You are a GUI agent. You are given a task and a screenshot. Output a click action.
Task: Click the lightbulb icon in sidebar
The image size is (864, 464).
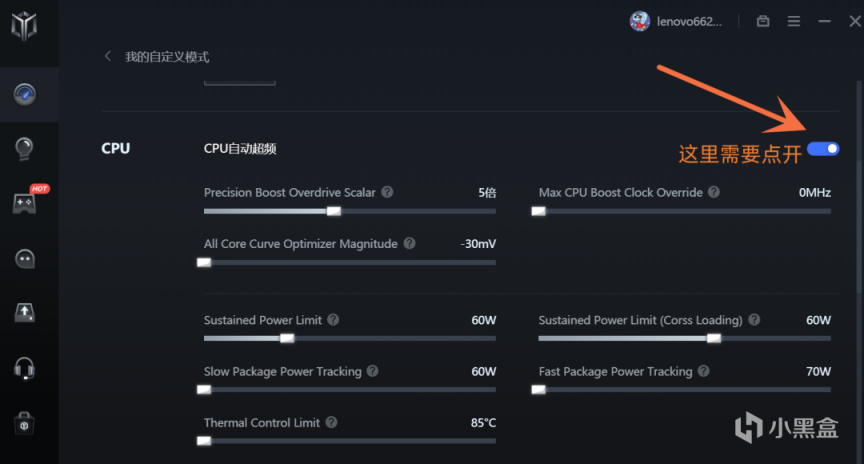click(x=24, y=148)
